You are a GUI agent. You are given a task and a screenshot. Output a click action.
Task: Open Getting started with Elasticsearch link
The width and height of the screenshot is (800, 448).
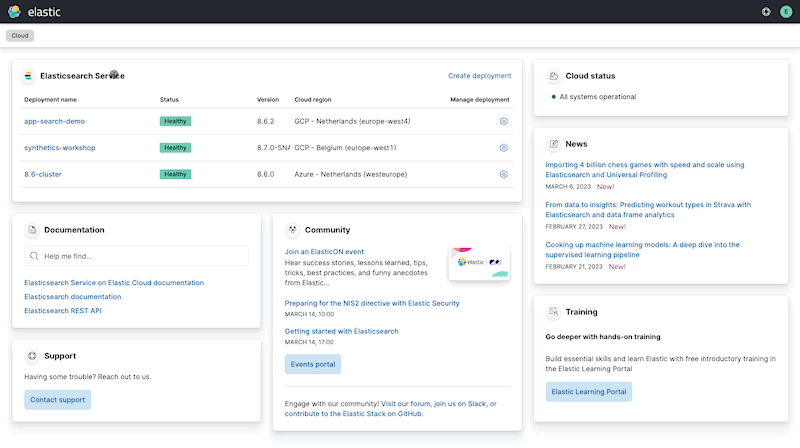click(x=341, y=332)
